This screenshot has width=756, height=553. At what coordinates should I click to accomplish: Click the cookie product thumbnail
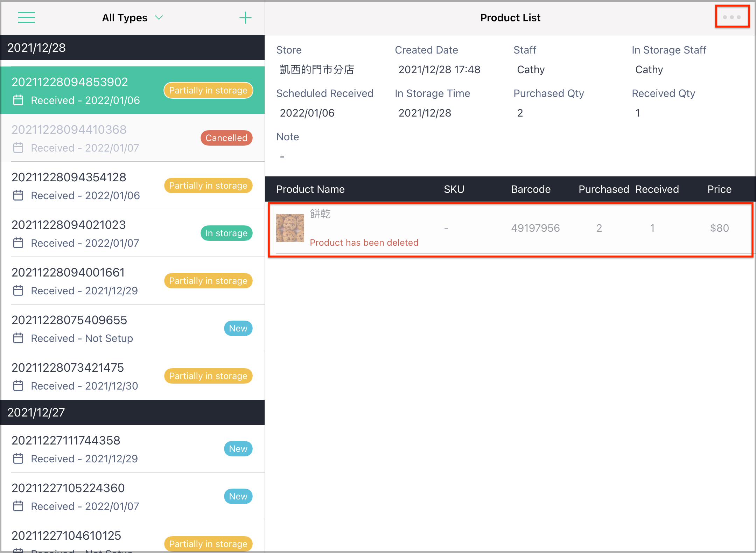coord(290,228)
